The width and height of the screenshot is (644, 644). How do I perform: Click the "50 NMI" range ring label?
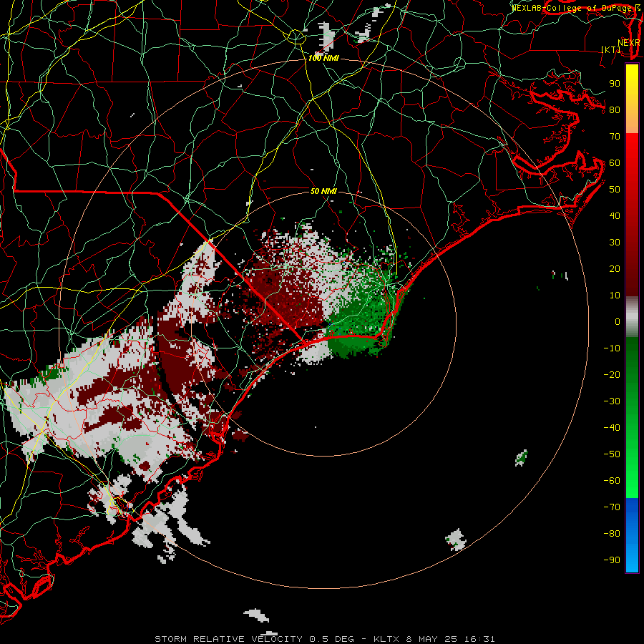click(x=323, y=191)
